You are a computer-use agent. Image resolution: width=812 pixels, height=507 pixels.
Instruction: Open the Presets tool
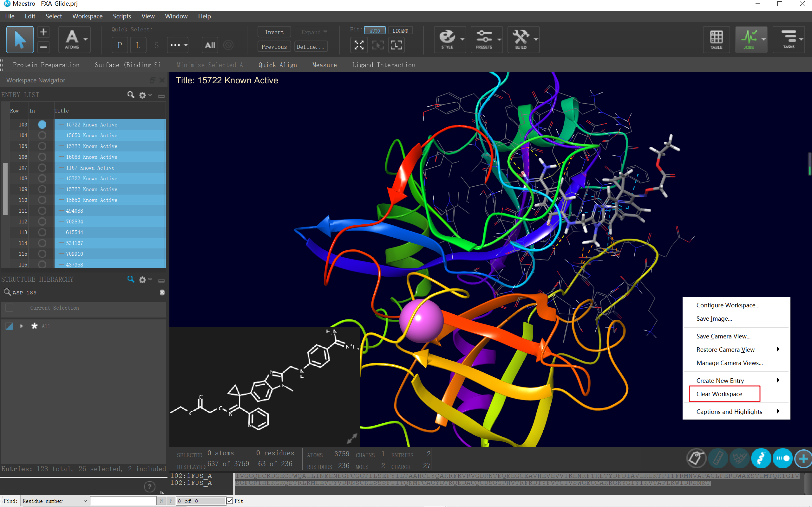[x=483, y=39]
